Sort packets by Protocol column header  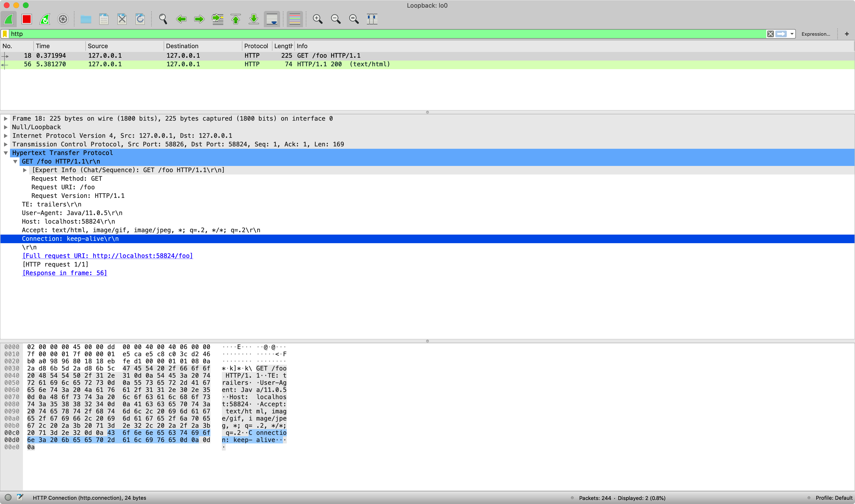(x=255, y=46)
